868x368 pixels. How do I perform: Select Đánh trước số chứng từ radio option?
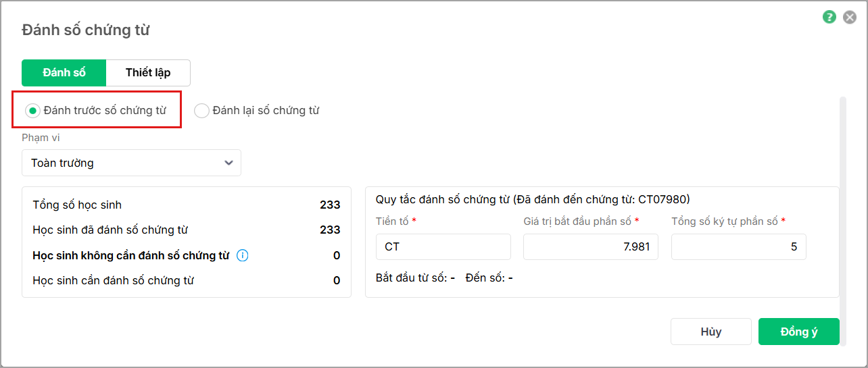(32, 111)
